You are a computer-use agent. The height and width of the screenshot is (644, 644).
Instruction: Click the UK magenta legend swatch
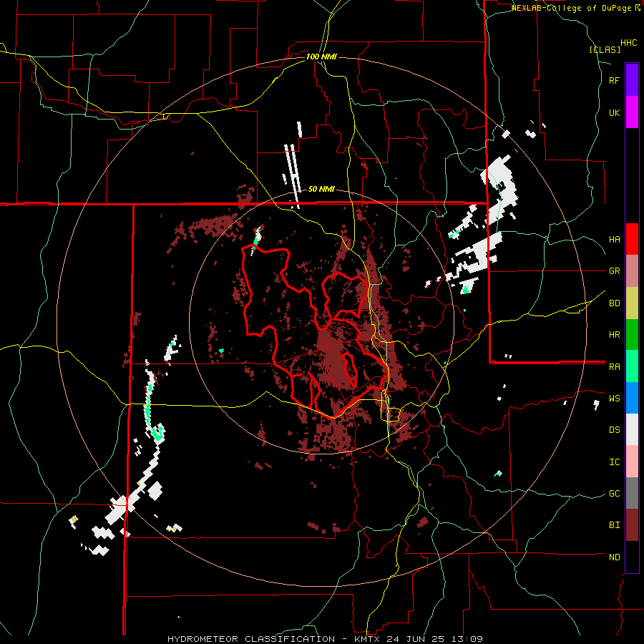click(632, 112)
